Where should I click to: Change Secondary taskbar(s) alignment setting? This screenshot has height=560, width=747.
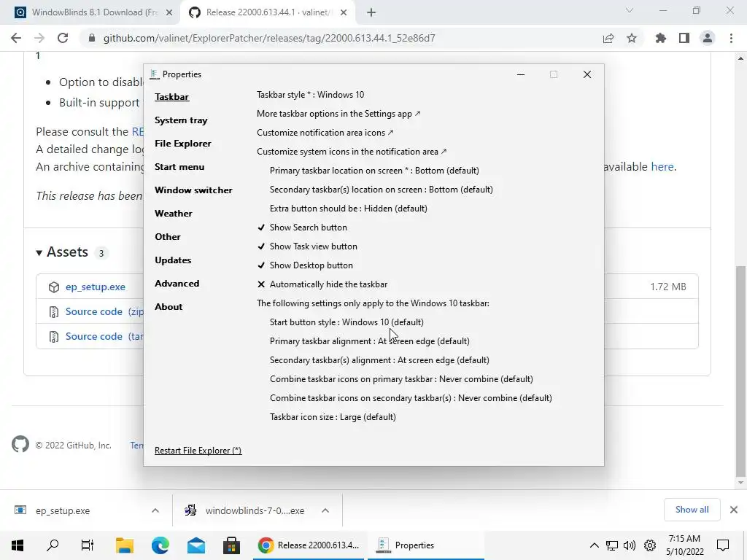(379, 360)
